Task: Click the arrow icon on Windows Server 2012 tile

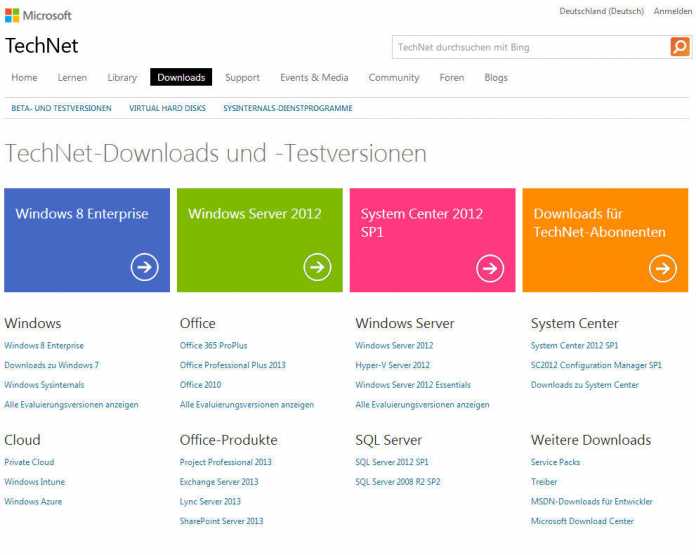Action: click(317, 267)
